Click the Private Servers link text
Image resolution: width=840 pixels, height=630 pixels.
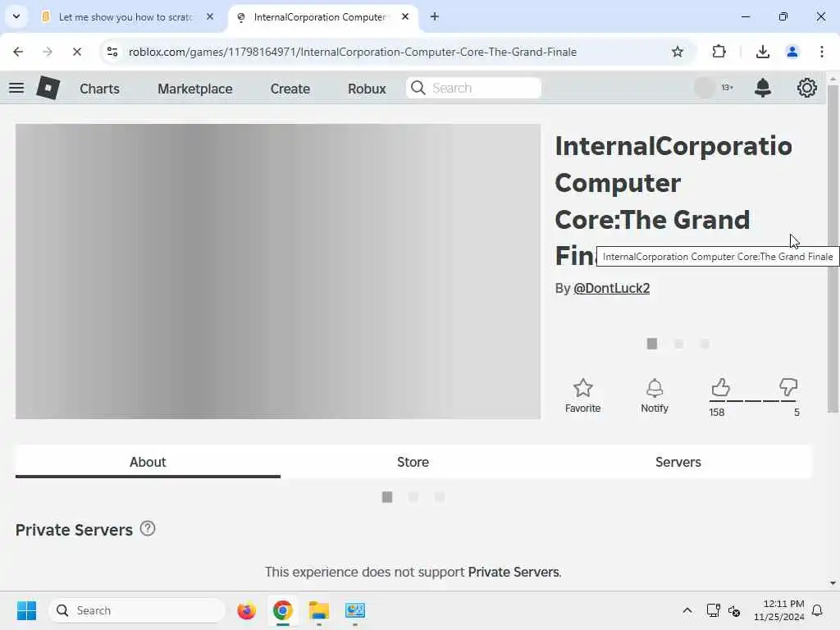tap(514, 572)
